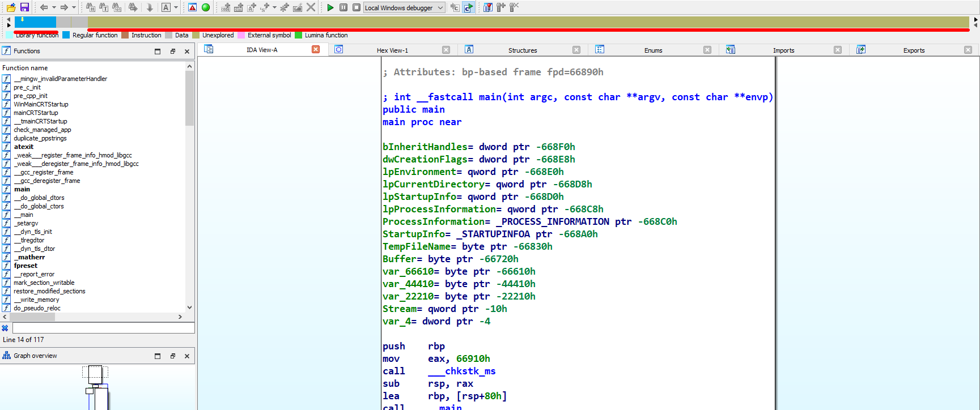980x410 pixels.
Task: Click the Stop process square icon
Action: [356, 7]
